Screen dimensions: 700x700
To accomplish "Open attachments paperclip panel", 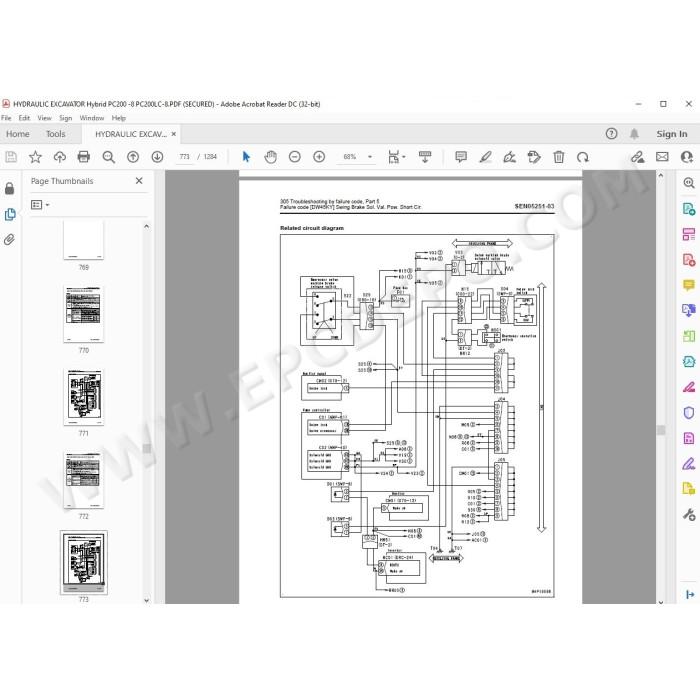I will tap(9, 240).
